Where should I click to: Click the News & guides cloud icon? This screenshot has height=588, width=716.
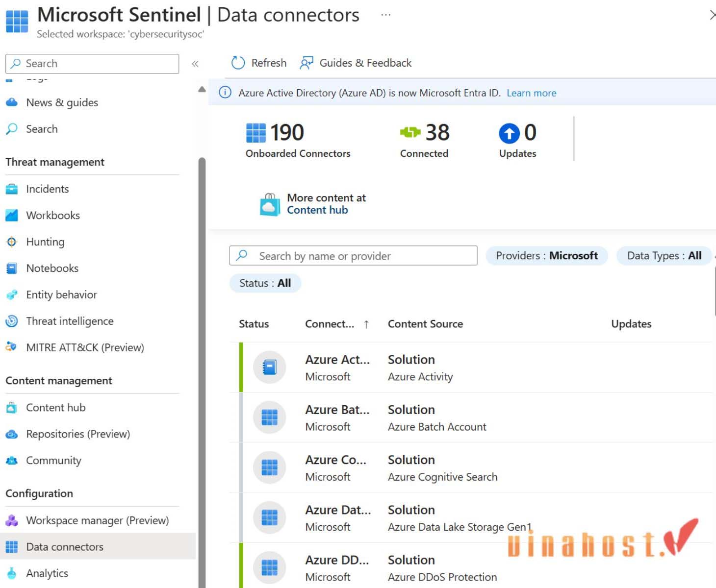(x=12, y=102)
